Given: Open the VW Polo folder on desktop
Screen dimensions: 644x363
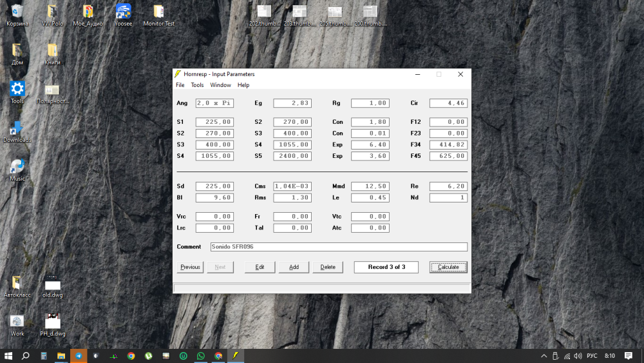Looking at the screenshot, I should click(52, 15).
